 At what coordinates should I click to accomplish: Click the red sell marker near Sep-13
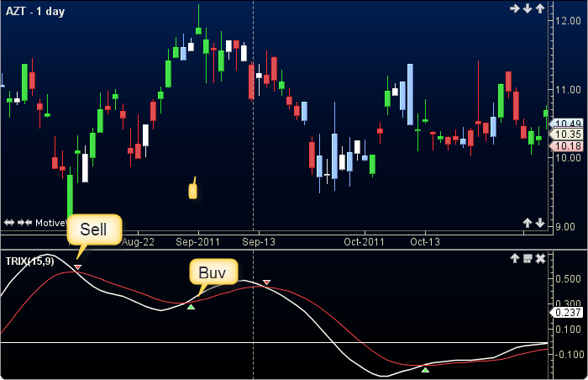click(266, 282)
